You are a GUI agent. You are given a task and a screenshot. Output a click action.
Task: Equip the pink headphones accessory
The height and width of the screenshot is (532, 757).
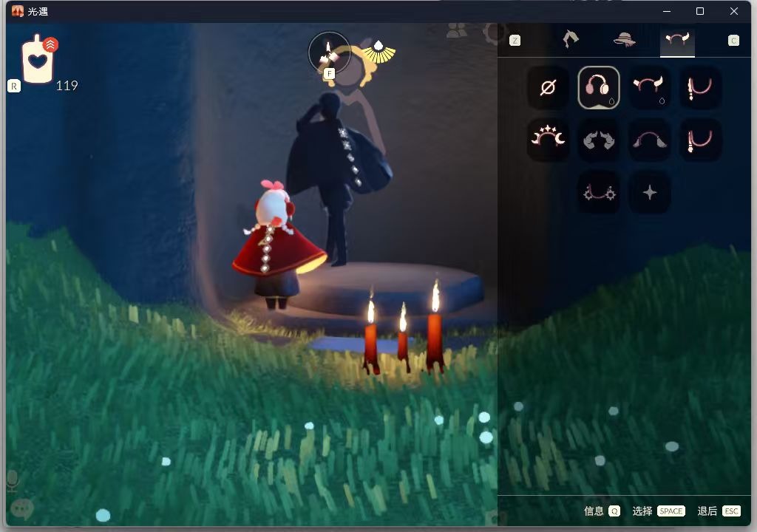[x=599, y=88]
